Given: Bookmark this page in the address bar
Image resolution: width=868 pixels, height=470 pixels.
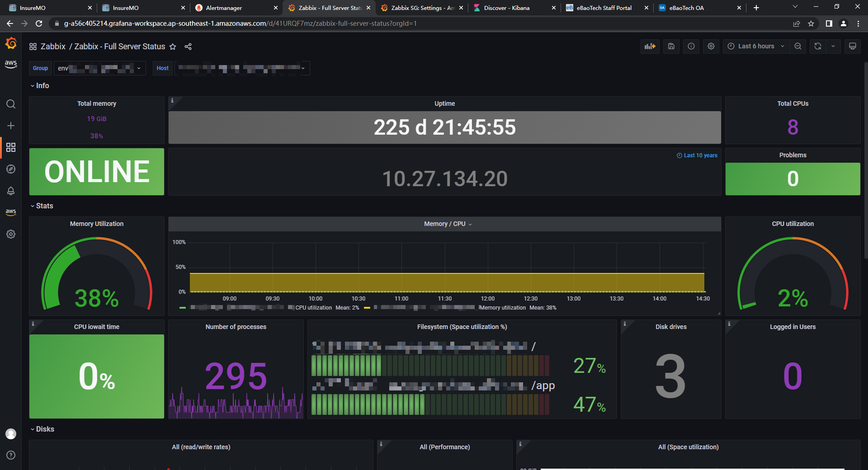Looking at the screenshot, I should pyautogui.click(x=811, y=23).
